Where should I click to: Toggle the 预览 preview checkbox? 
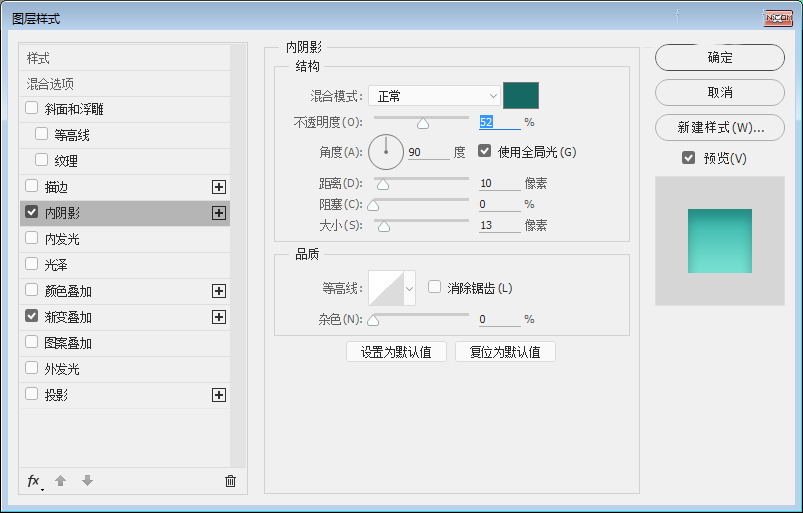point(688,158)
